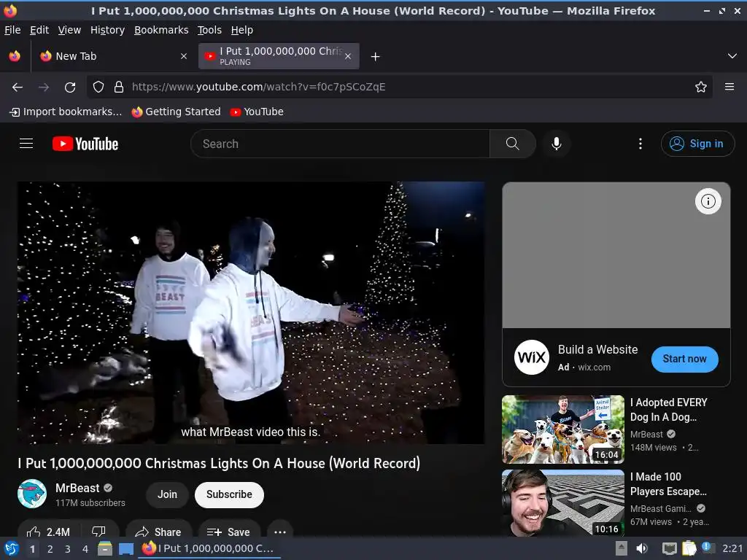This screenshot has height=560, width=747.
Task: Click the browser forward arrow
Action: pyautogui.click(x=44, y=87)
